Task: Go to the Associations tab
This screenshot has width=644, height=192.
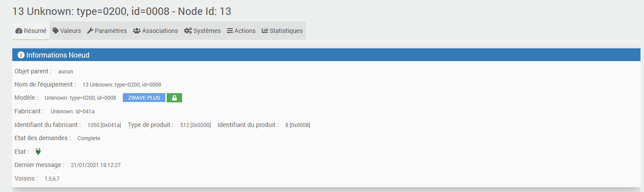Action: (x=155, y=31)
